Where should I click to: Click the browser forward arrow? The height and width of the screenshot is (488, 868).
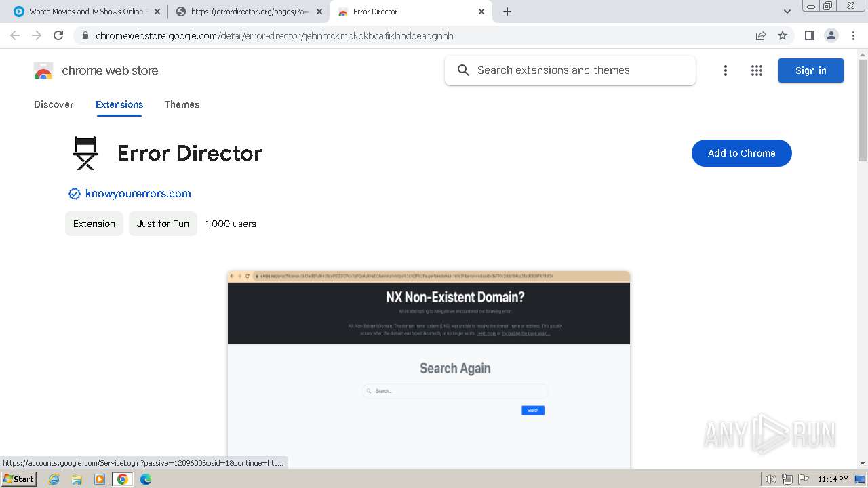[x=37, y=35]
